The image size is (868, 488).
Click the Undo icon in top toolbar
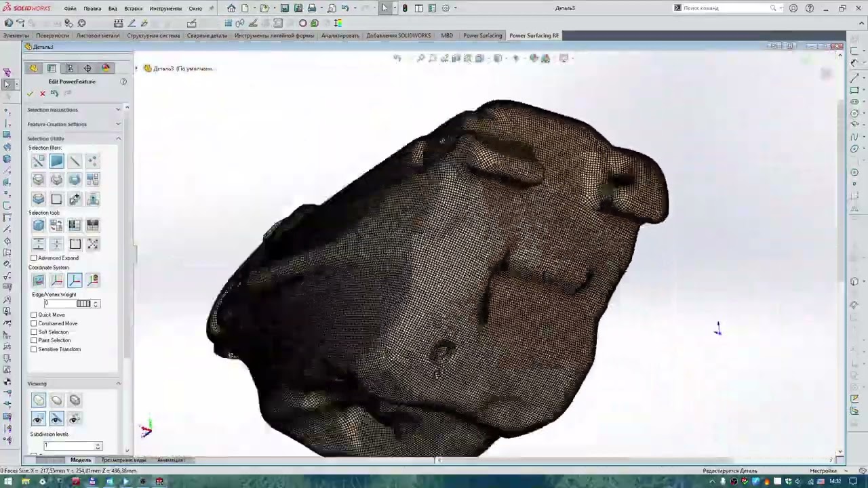(345, 8)
